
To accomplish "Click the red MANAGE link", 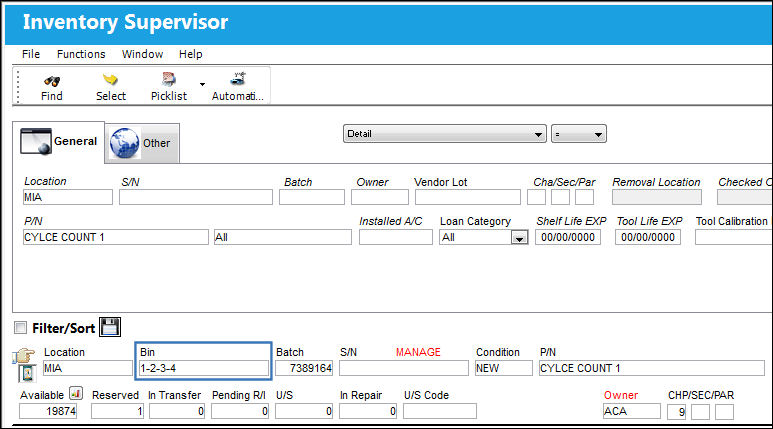I will [x=418, y=352].
